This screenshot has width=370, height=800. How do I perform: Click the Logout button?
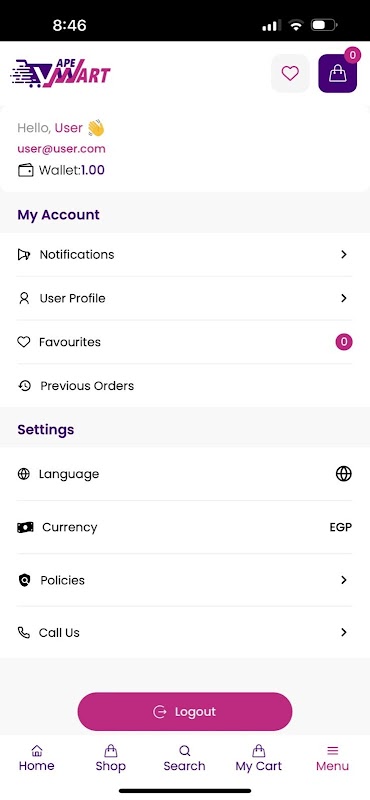(185, 712)
